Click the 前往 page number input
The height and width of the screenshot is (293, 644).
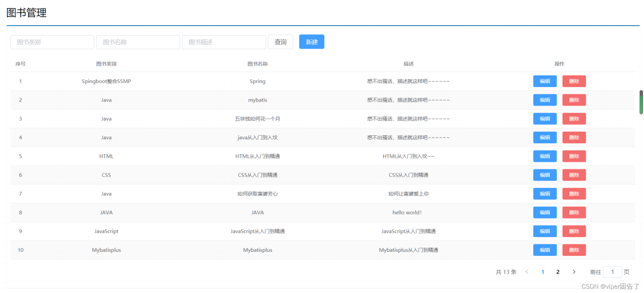pos(612,272)
